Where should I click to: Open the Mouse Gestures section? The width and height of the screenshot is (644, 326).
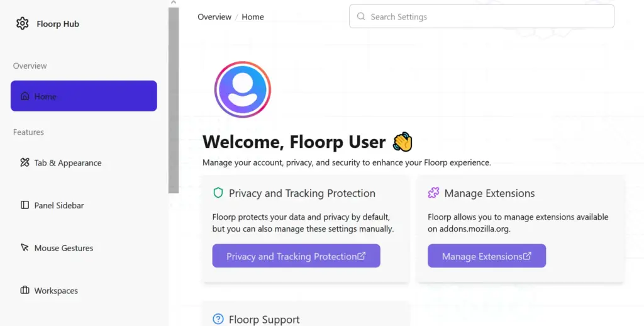coord(64,248)
